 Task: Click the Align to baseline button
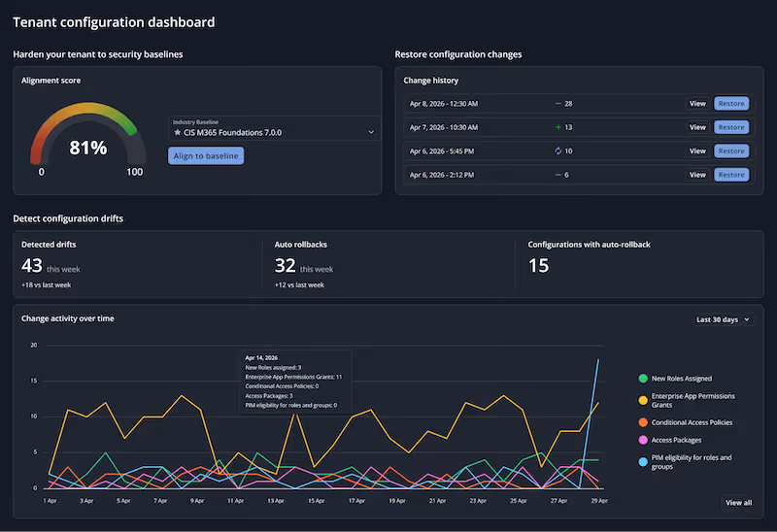pos(206,155)
